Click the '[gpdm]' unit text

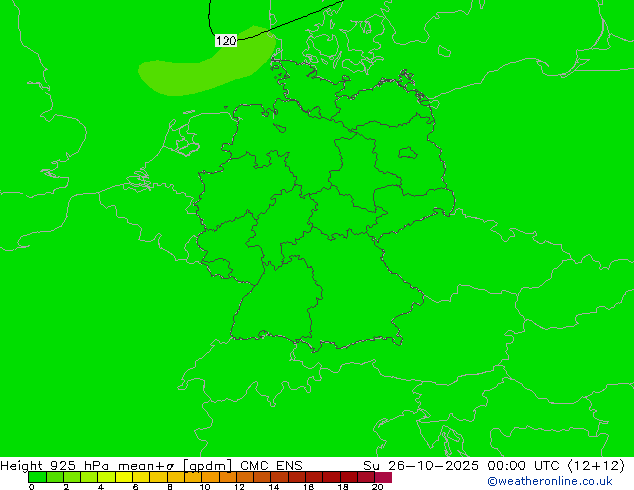tap(207, 466)
